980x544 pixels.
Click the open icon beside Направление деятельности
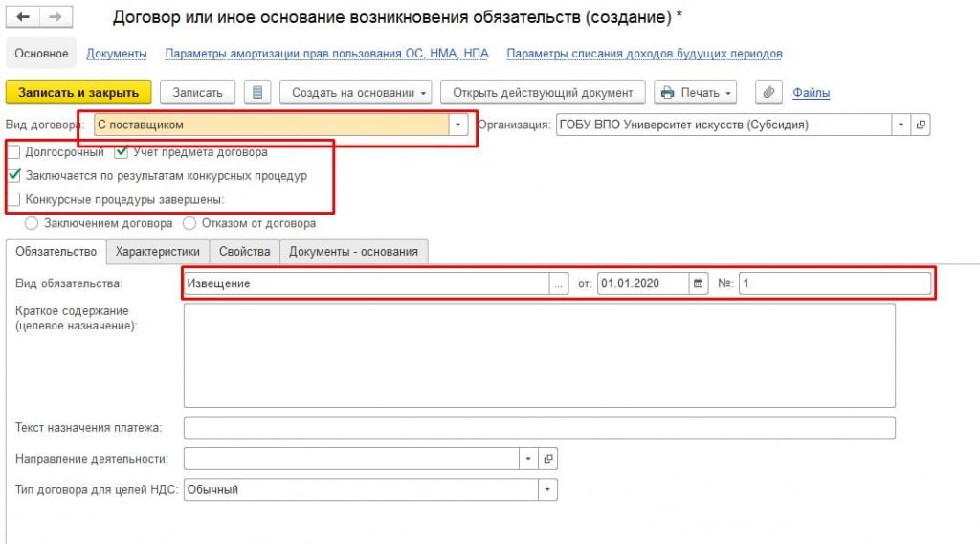pos(547,459)
